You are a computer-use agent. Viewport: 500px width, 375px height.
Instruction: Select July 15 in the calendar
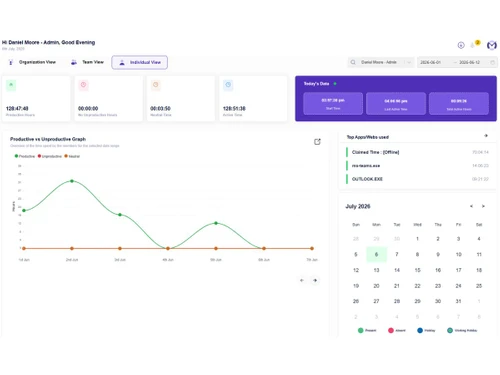(x=417, y=270)
